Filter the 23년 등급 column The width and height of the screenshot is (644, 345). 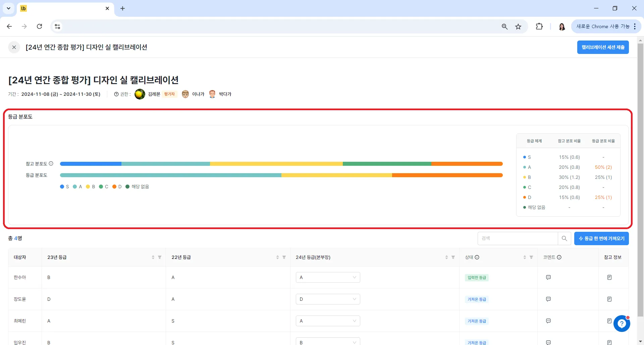pos(160,257)
